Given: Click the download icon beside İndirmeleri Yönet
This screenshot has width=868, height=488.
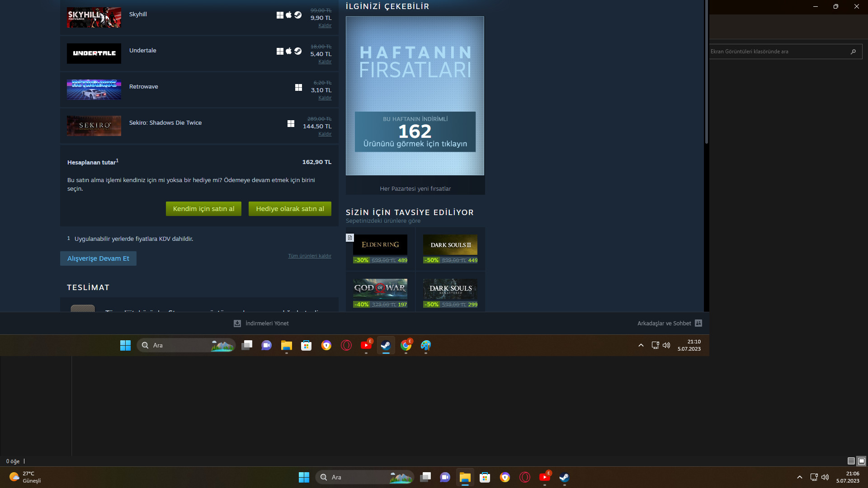Looking at the screenshot, I should [237, 324].
